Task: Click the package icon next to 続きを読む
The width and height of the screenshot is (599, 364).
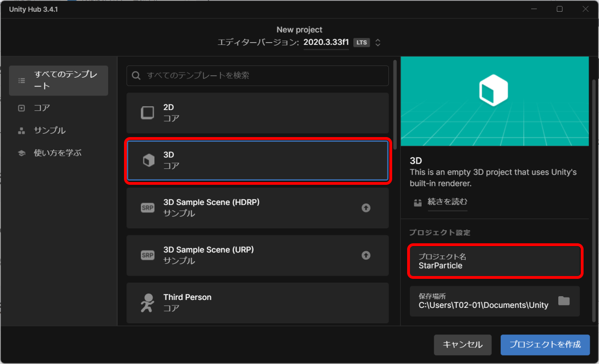Action: 418,203
